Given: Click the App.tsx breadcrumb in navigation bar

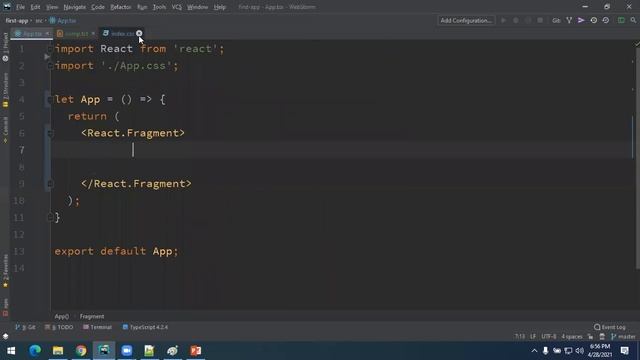Looking at the screenshot, I should (63, 20).
